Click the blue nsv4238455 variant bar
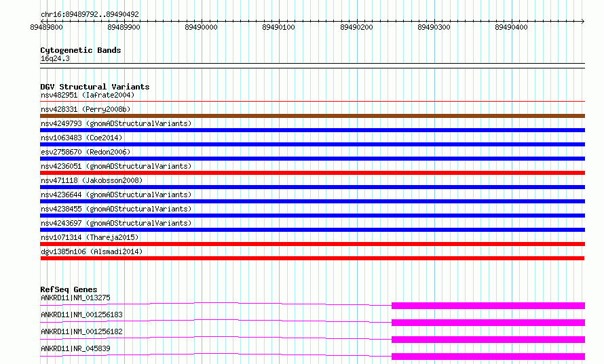This screenshot has height=364, width=604. (312, 216)
